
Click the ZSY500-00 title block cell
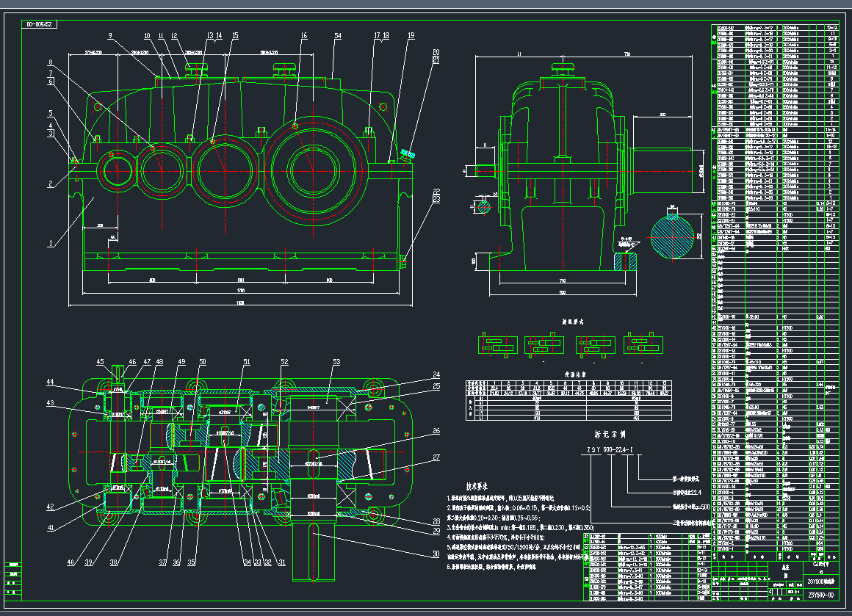(x=820, y=595)
